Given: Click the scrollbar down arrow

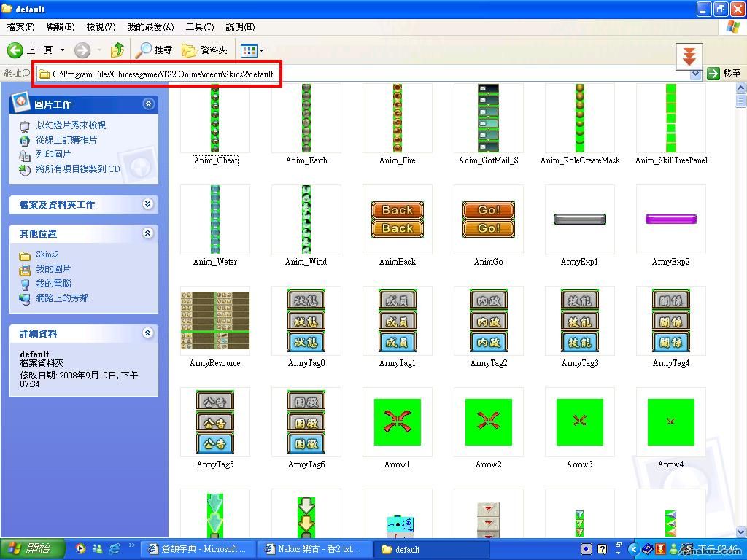Looking at the screenshot, I should (741, 532).
